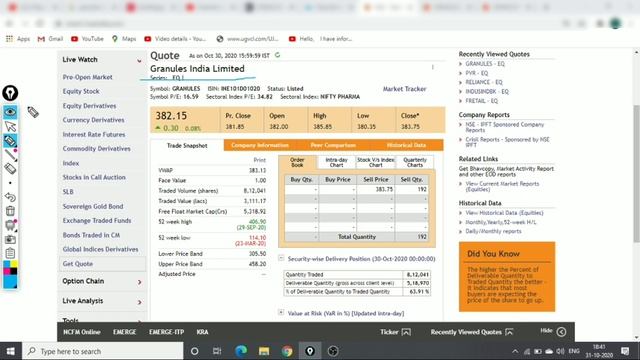
Task: Switch to Historical Data tab
Action: tap(406, 145)
